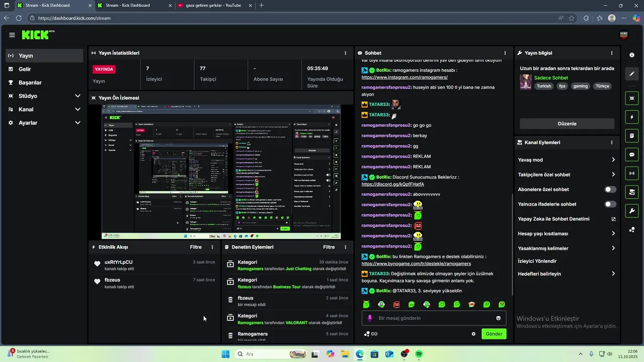Open Filtre dropdown in Etkinlik Akışı
This screenshot has width=644, height=362.
click(196, 247)
